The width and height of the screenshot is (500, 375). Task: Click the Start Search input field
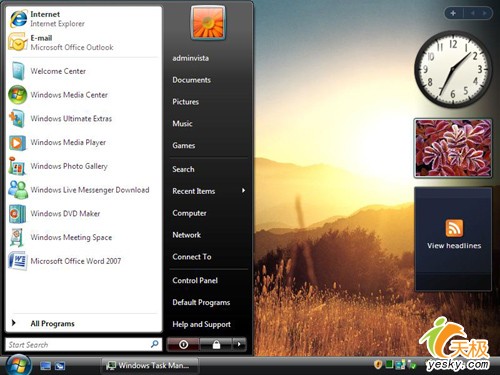click(x=83, y=345)
